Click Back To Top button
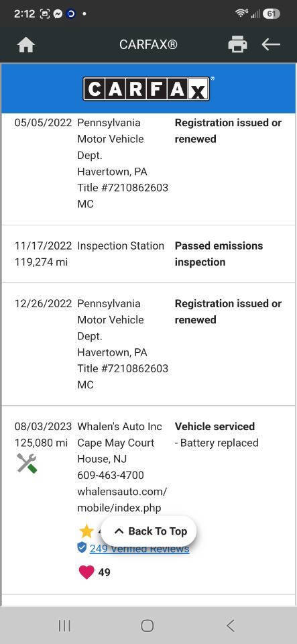This screenshot has height=644, width=297. (149, 531)
